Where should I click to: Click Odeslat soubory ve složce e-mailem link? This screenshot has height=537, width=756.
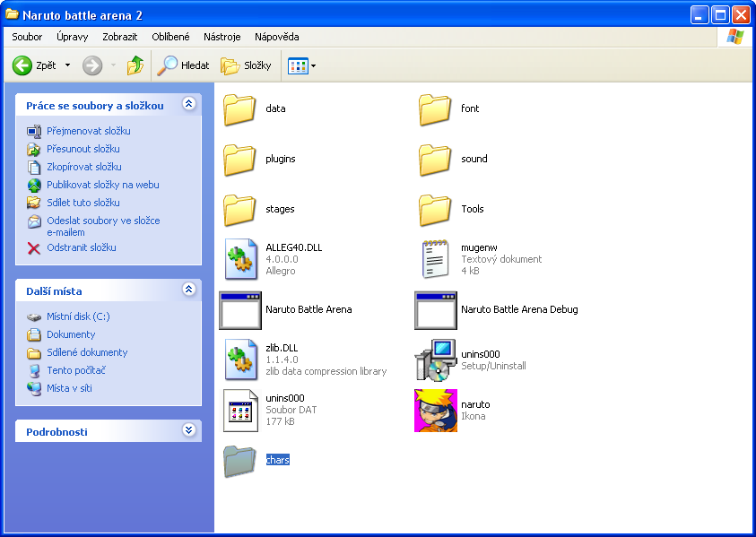(103, 226)
